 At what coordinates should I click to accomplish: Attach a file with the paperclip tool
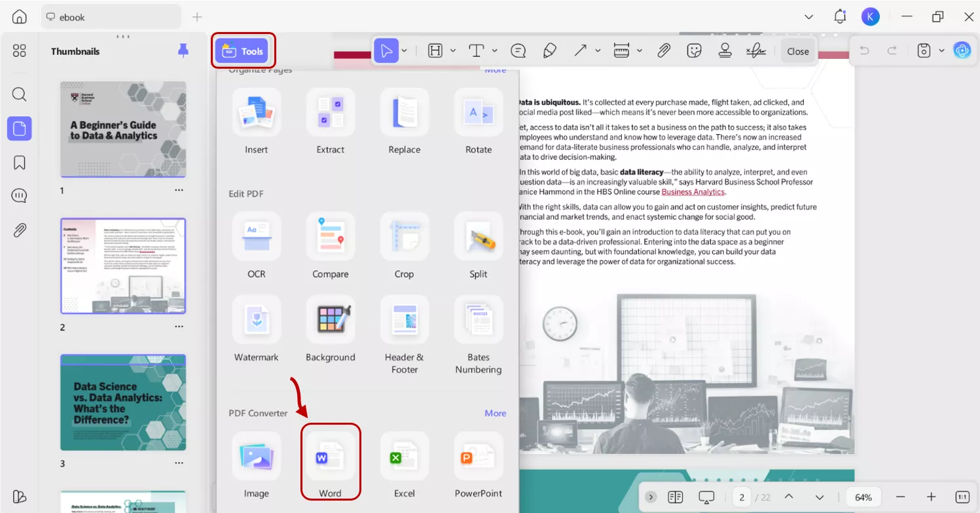click(664, 50)
